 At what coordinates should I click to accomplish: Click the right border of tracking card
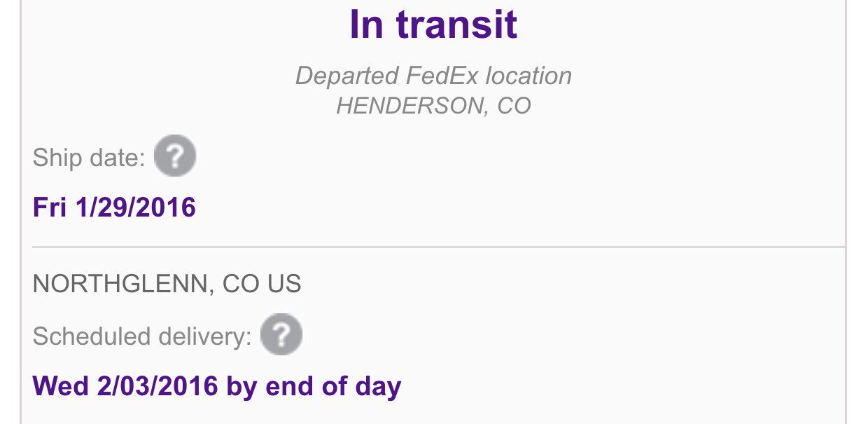(x=846, y=212)
